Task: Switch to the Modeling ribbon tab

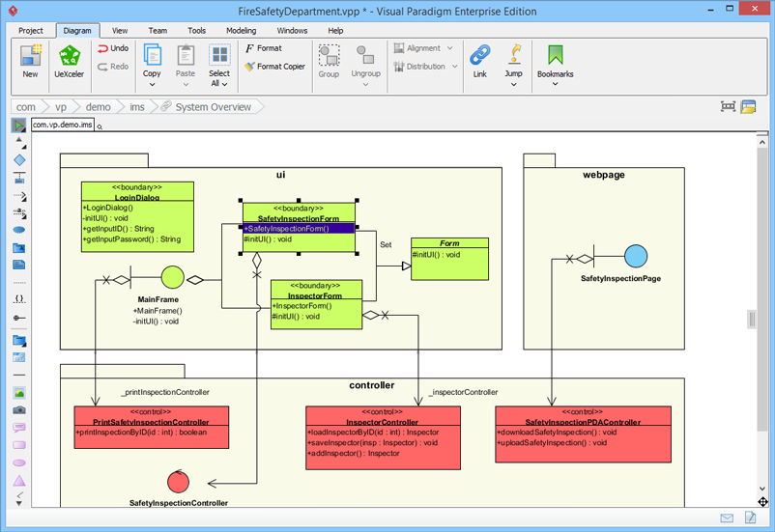Action: (241, 31)
